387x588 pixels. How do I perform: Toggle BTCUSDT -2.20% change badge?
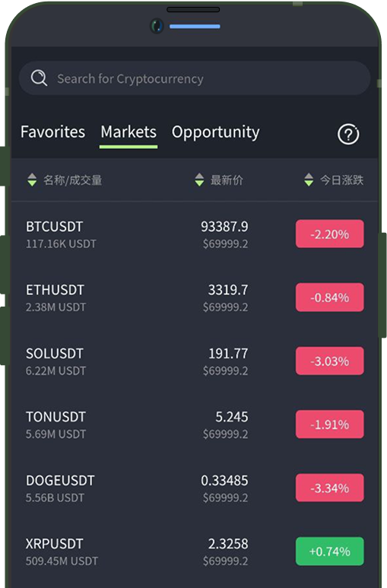tap(330, 234)
